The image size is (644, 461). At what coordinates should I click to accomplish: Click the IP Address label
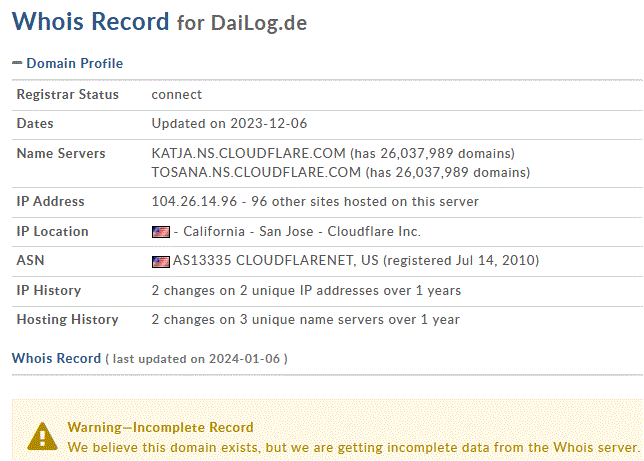(x=51, y=201)
